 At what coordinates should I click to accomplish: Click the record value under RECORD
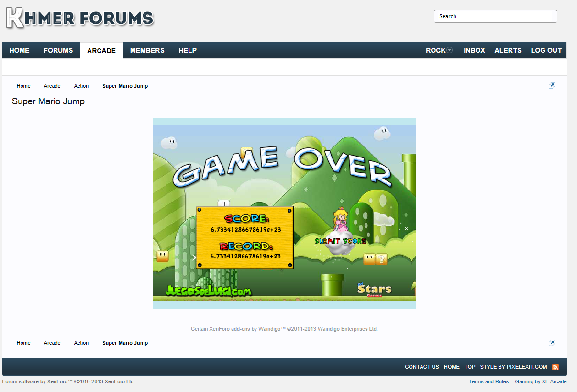[x=246, y=257]
